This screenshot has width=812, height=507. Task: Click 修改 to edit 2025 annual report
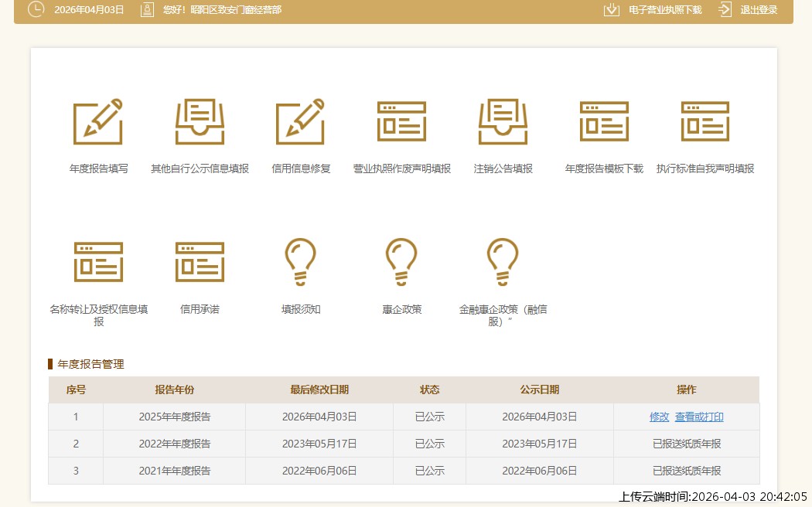click(x=660, y=417)
